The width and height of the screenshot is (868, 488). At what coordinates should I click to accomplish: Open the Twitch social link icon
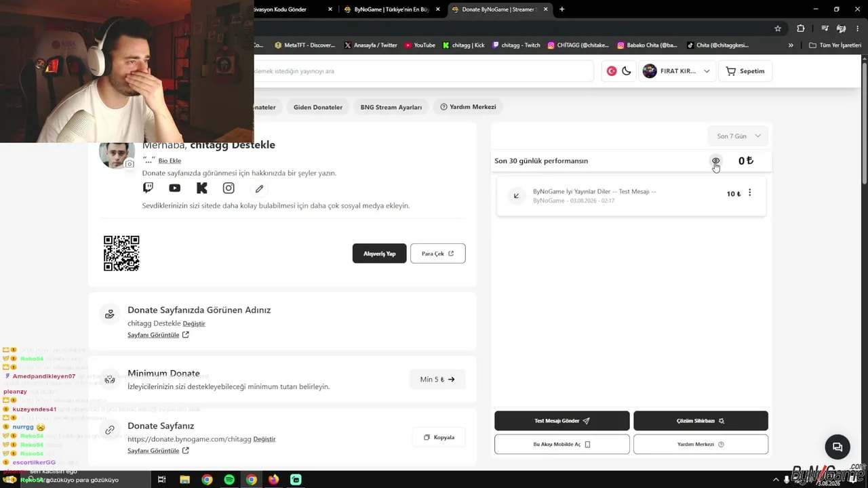[148, 188]
